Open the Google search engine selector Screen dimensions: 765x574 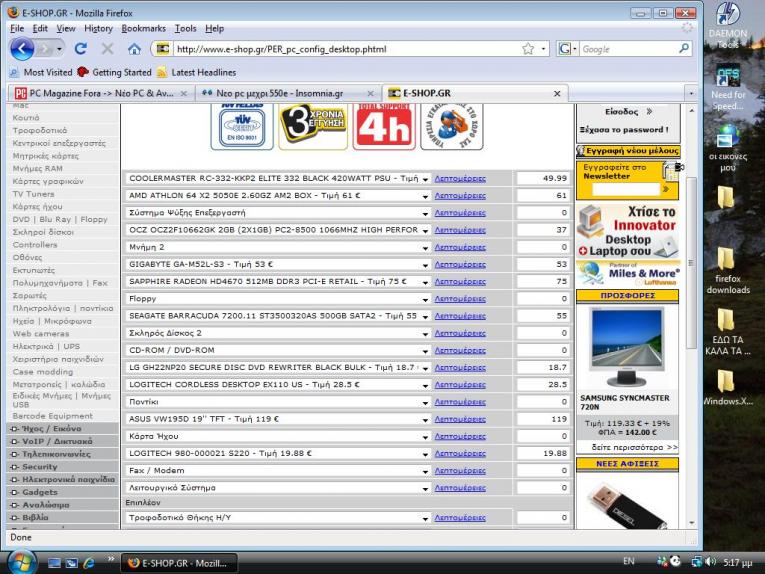(568, 49)
